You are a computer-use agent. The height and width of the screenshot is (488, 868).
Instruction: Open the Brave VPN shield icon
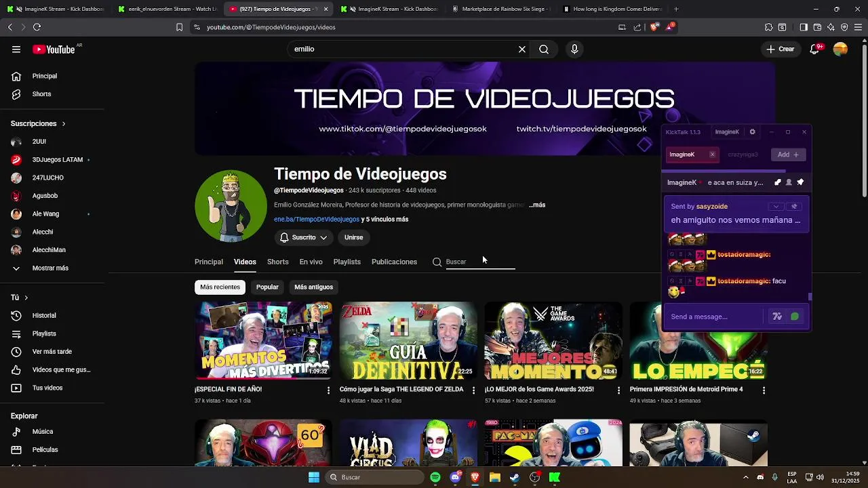point(844,27)
